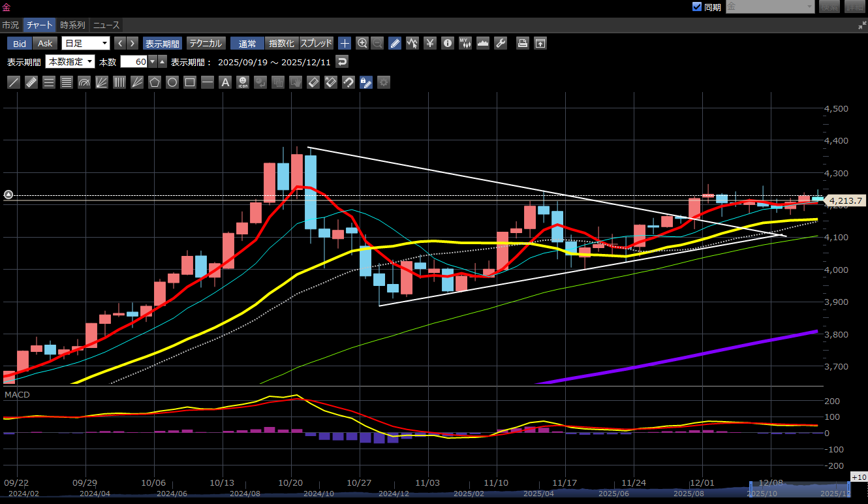Switch price display to Ask

(x=45, y=44)
